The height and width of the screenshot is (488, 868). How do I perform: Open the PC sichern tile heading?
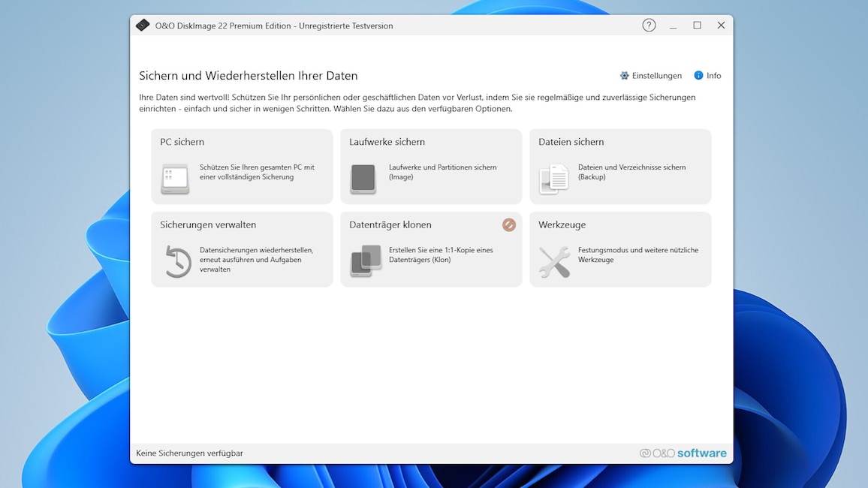pos(182,142)
